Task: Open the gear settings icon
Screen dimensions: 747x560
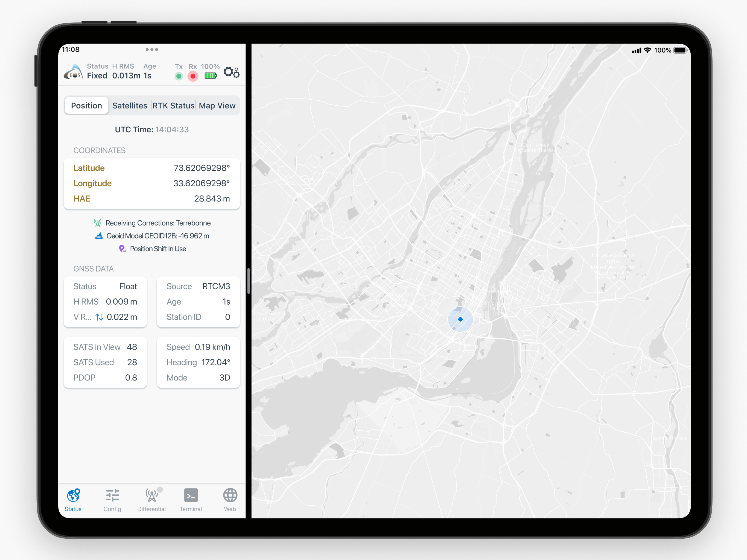Action: pos(232,72)
